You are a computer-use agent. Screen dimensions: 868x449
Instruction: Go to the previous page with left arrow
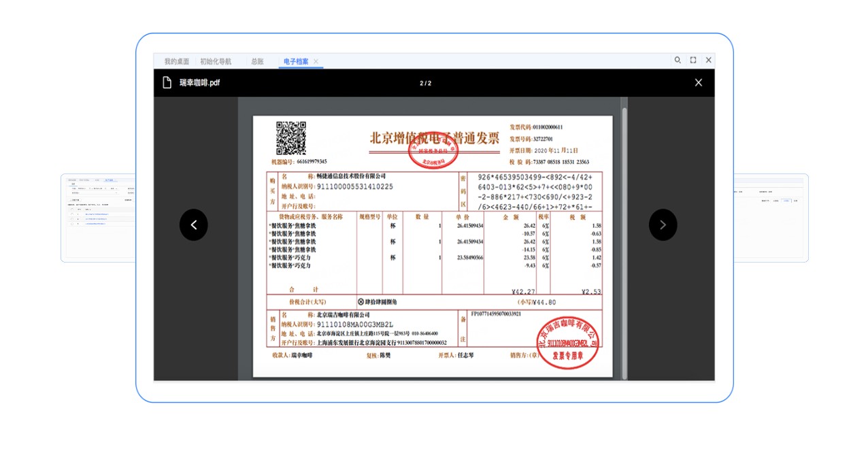coord(194,224)
